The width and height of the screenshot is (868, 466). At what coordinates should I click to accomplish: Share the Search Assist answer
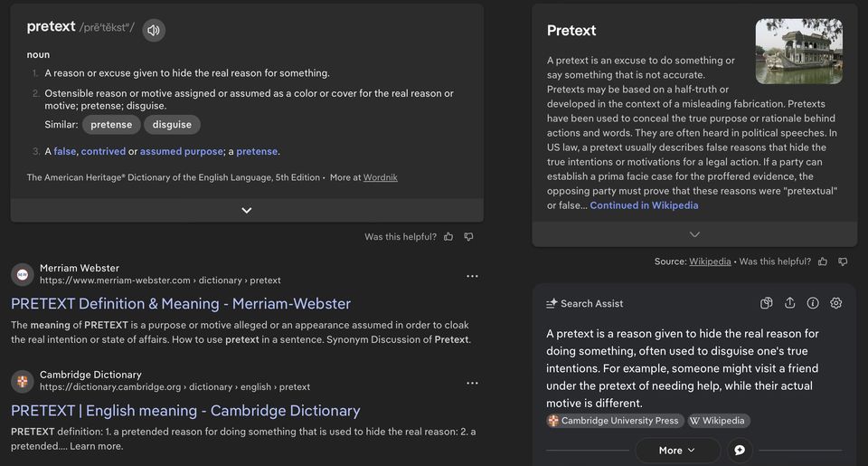[x=790, y=303]
